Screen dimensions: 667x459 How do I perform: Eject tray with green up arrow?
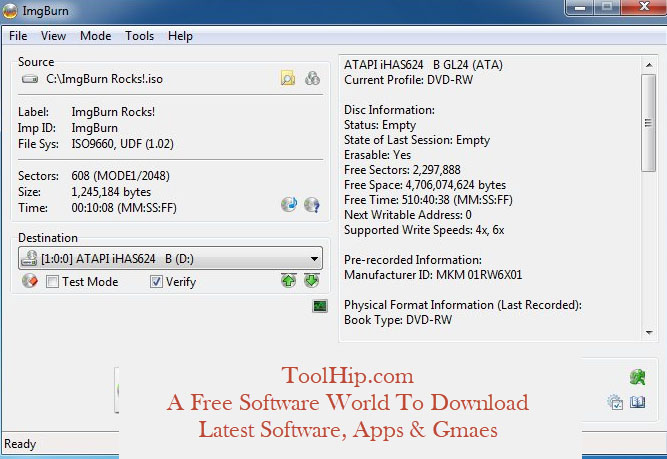pyautogui.click(x=289, y=281)
